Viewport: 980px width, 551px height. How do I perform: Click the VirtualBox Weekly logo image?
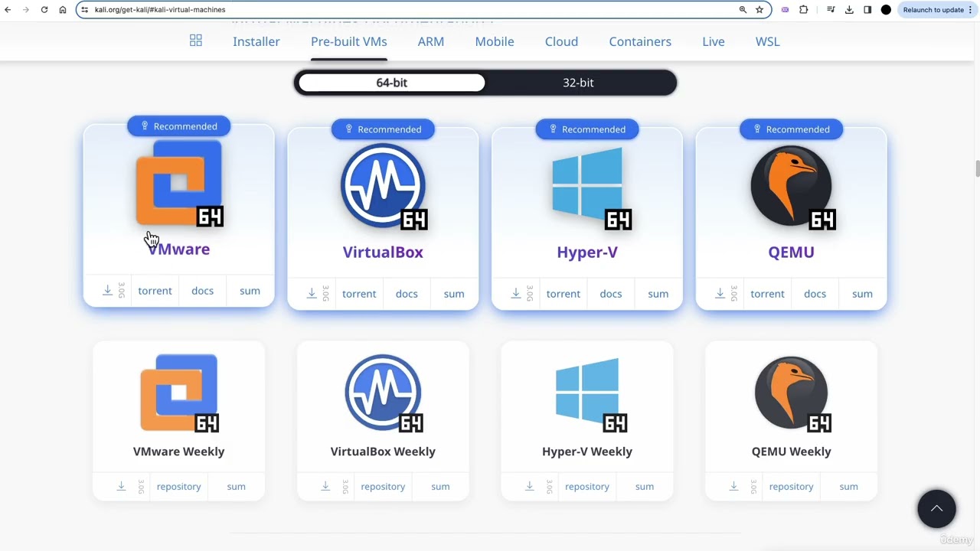coord(383,393)
